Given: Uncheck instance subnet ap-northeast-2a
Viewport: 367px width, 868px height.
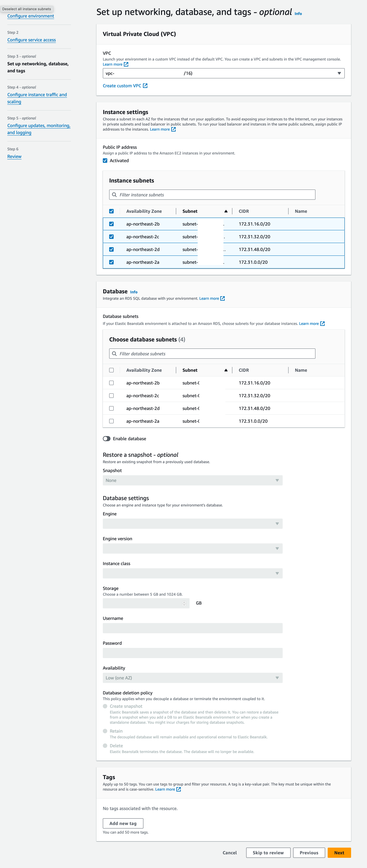Looking at the screenshot, I should click(111, 262).
